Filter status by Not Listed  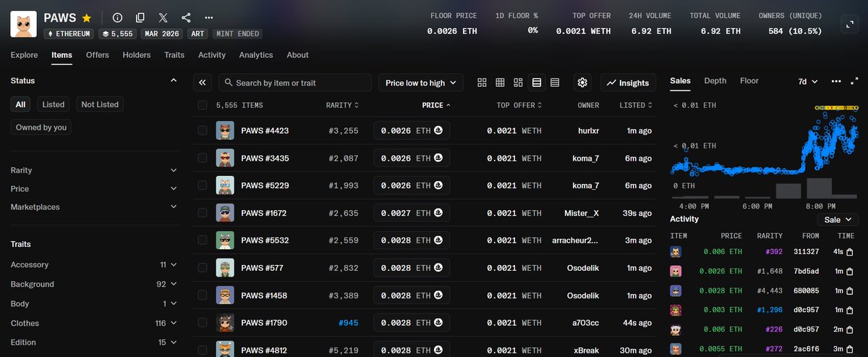click(100, 105)
